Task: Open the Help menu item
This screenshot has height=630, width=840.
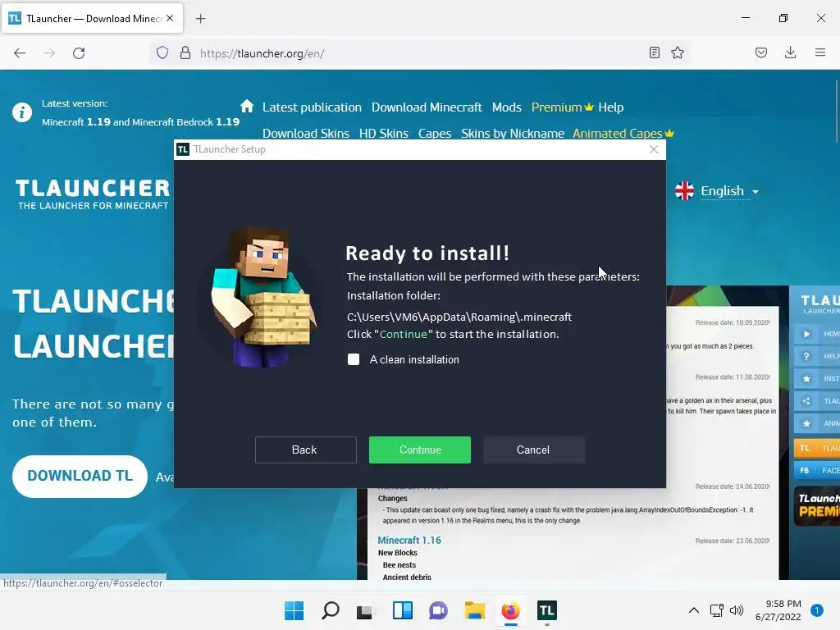Action: pos(610,107)
